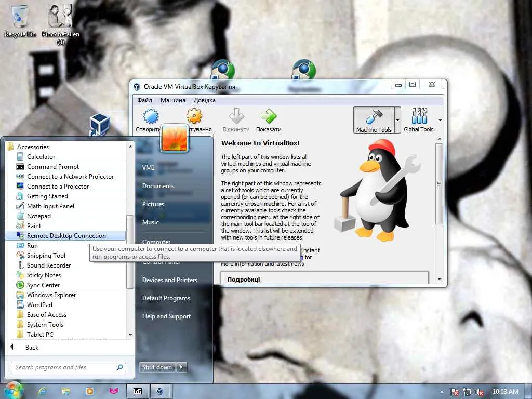Open Getting Started from Accessories

[x=47, y=196]
